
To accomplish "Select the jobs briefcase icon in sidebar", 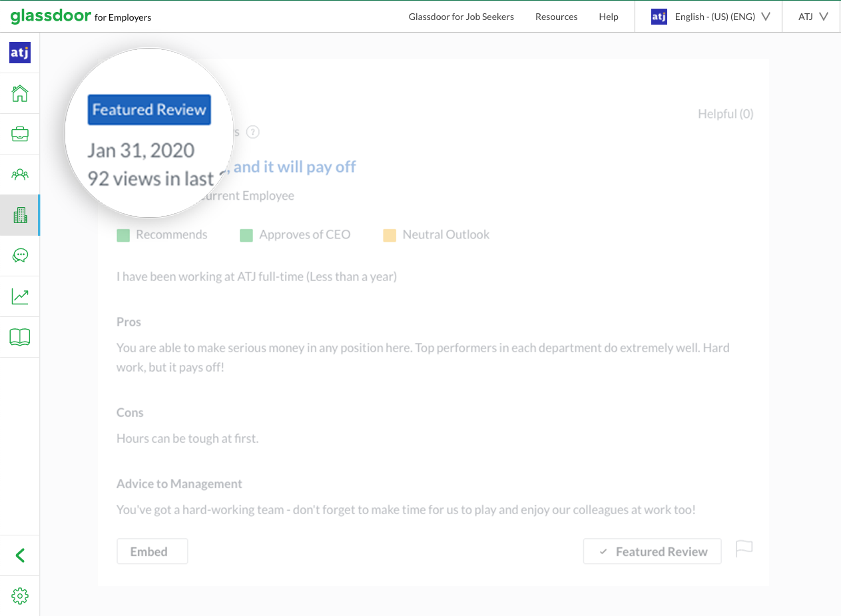I will pyautogui.click(x=20, y=133).
